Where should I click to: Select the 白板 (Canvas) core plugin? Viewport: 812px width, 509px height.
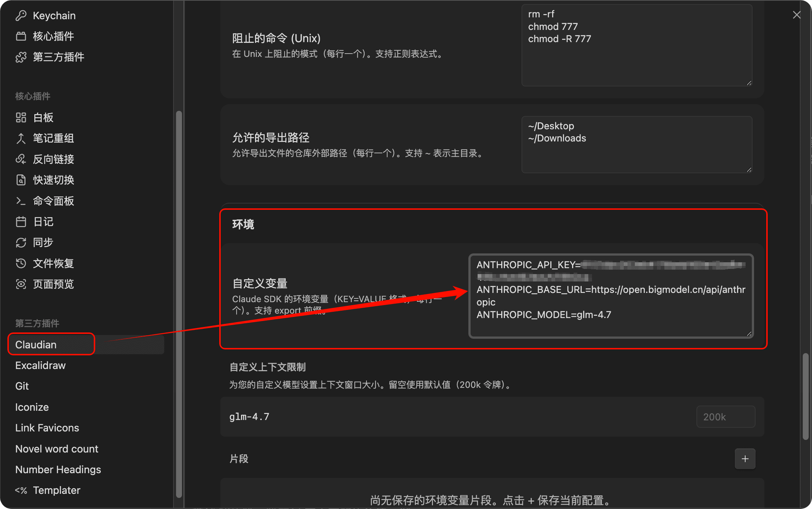43,117
